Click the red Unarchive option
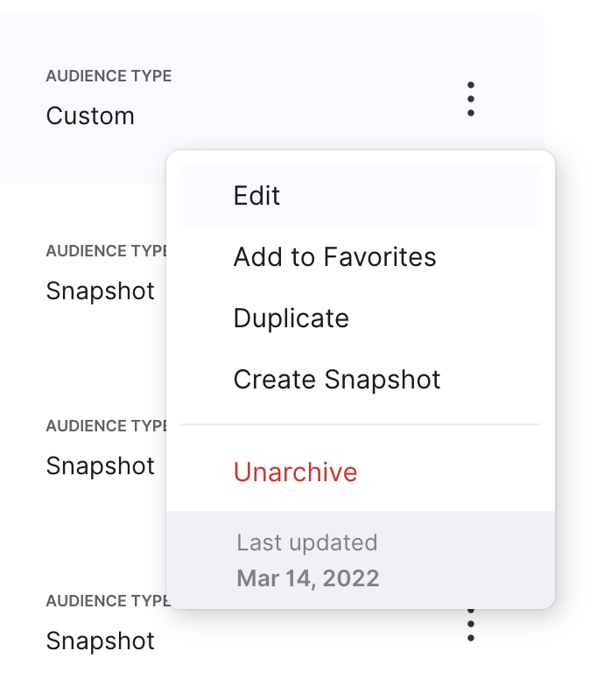The image size is (590, 700). pyautogui.click(x=361, y=472)
